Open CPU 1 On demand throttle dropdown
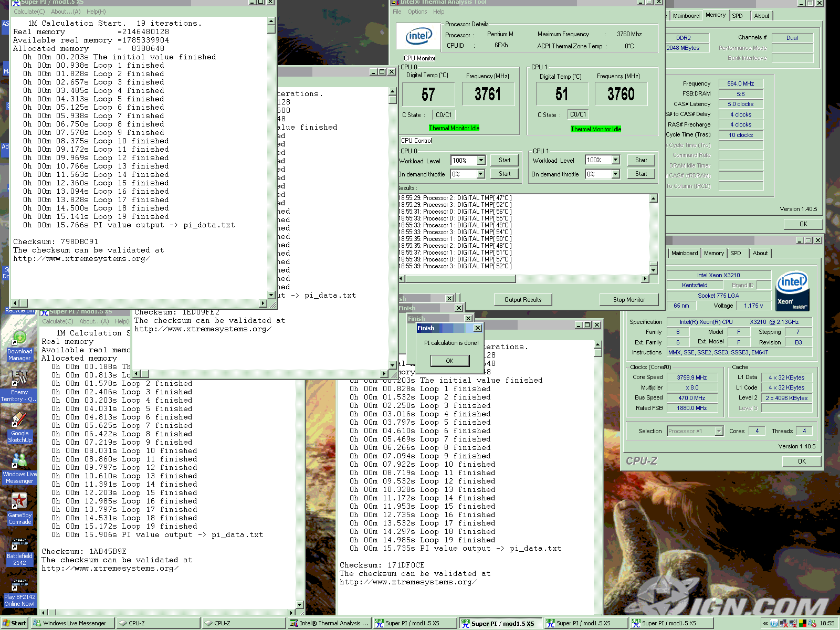The width and height of the screenshot is (840, 630). (x=615, y=174)
